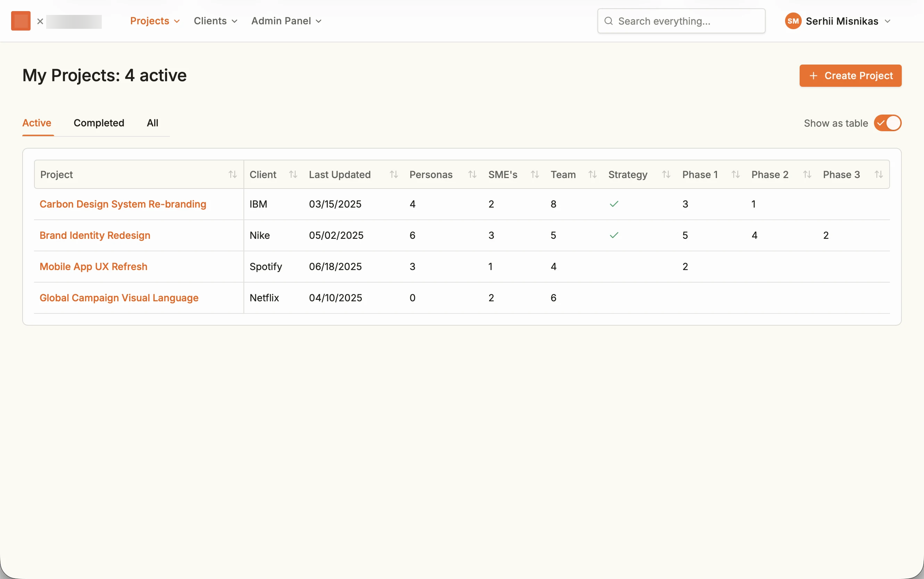924x579 pixels.
Task: Sort the table by the Phase 1 column
Action: [x=735, y=175]
